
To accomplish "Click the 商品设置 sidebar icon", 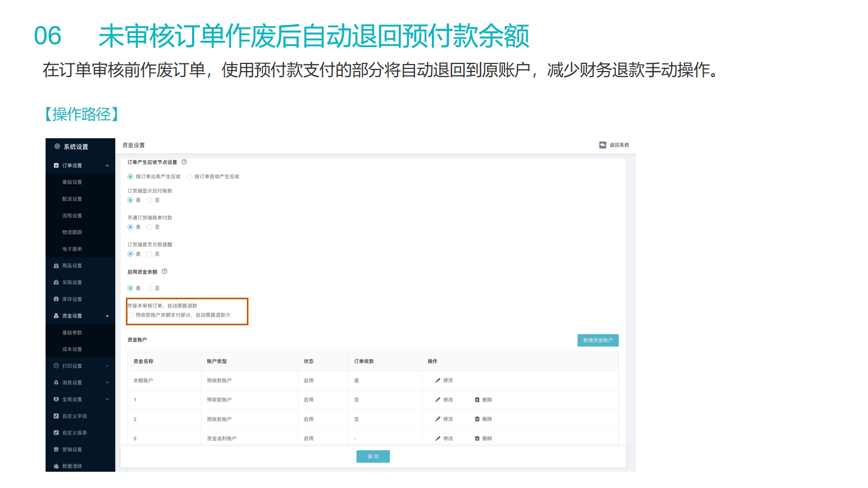I will click(56, 266).
